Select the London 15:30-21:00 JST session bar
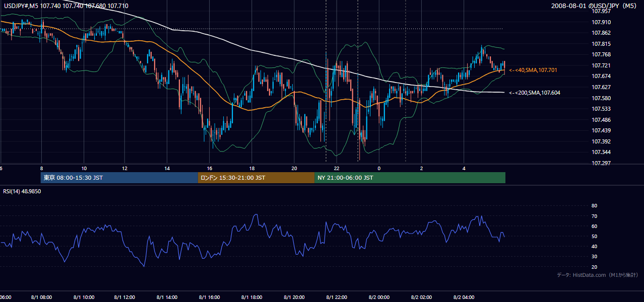The width and height of the screenshot is (644, 302). click(x=256, y=178)
